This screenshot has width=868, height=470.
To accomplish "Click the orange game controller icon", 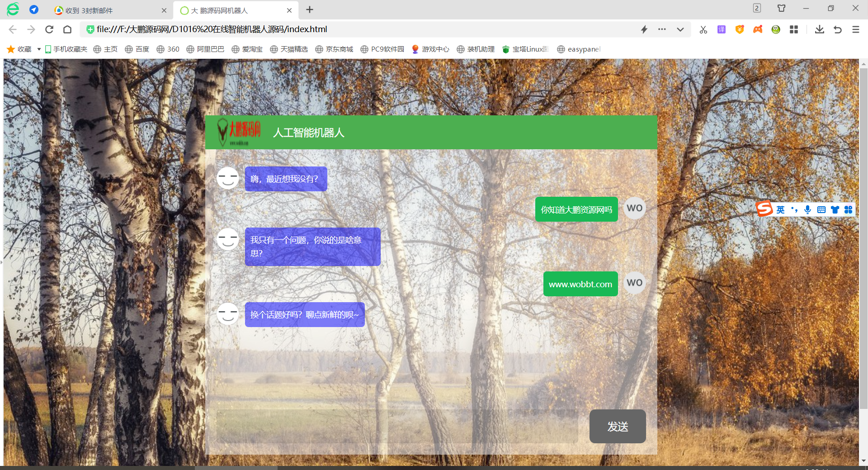I will tap(758, 30).
